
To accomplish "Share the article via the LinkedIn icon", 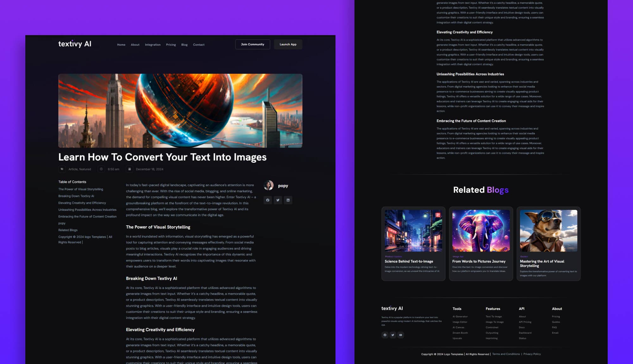I will pyautogui.click(x=288, y=200).
